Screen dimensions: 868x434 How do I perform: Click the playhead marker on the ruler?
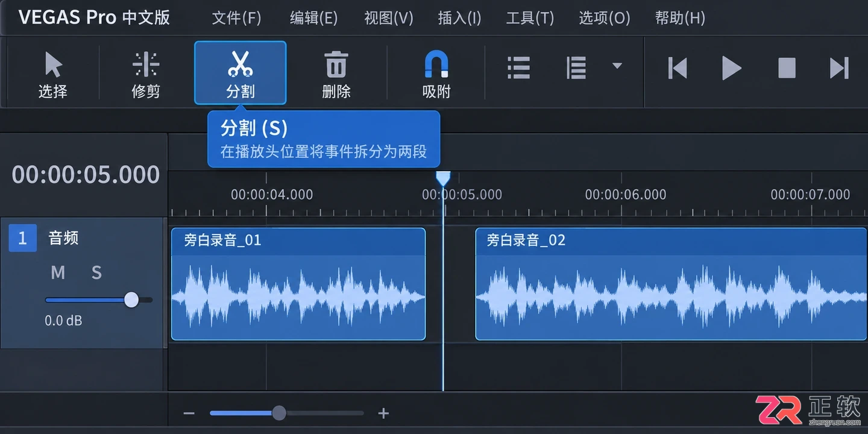click(443, 178)
